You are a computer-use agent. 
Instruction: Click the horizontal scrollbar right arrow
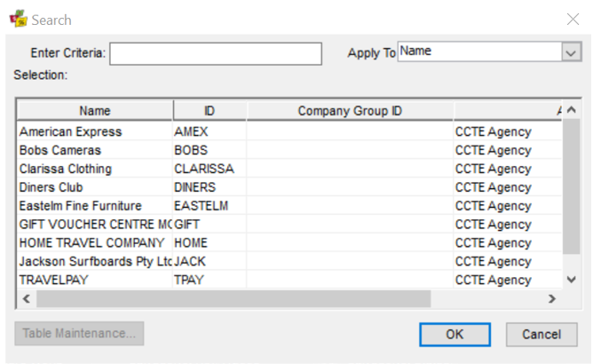click(x=552, y=299)
